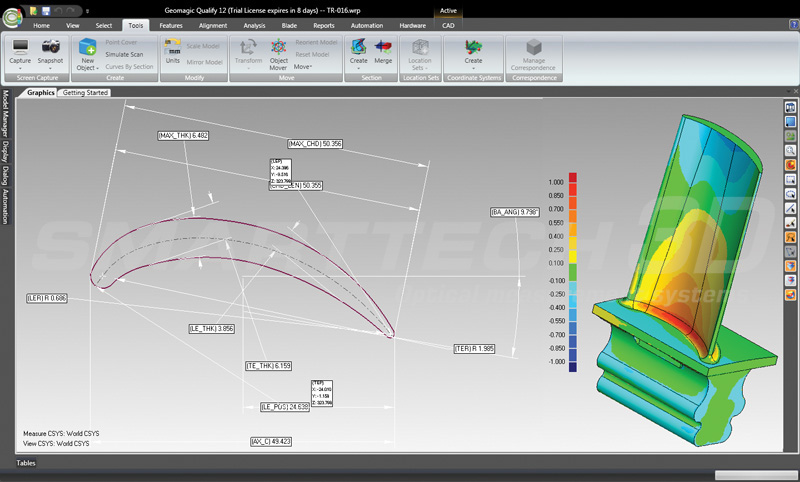This screenshot has width=800, height=482.
Task: Click the Merge sections icon
Action: [x=383, y=47]
